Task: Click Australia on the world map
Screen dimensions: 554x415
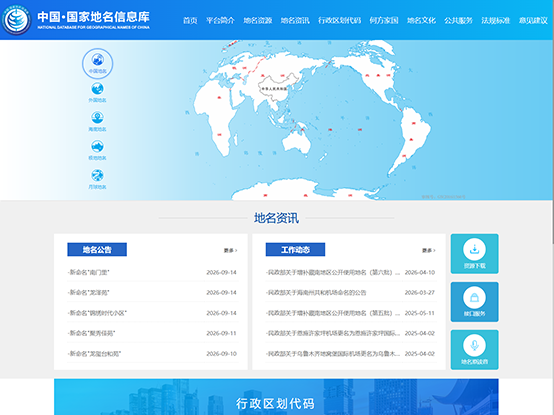Action: tap(297, 141)
